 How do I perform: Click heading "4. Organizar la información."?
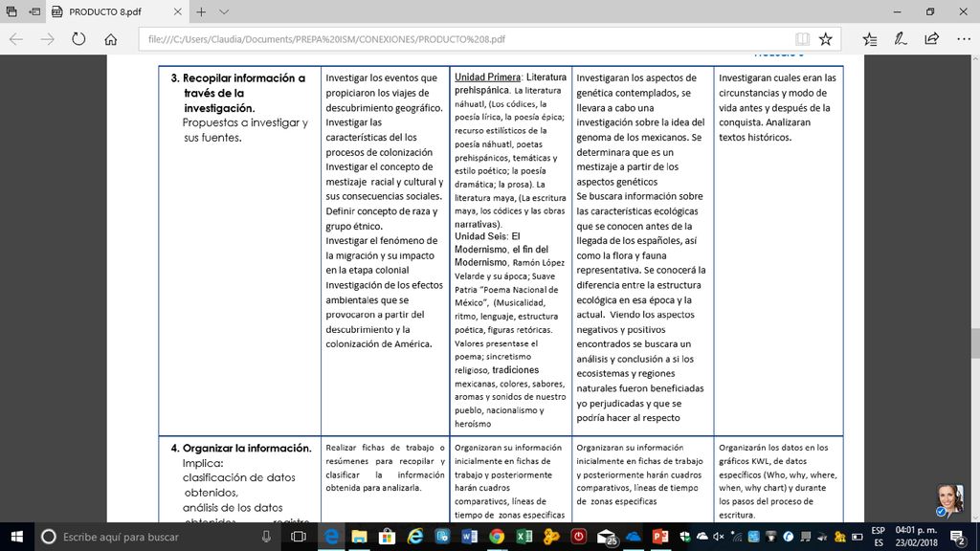[241, 448]
